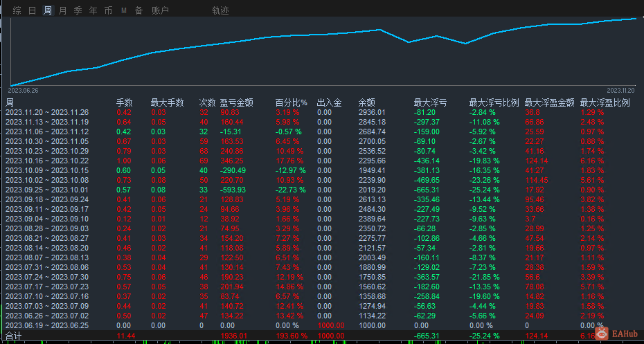Click the 轨迹 track tab
Image resolution: width=644 pixels, height=344 pixels.
click(221, 10)
